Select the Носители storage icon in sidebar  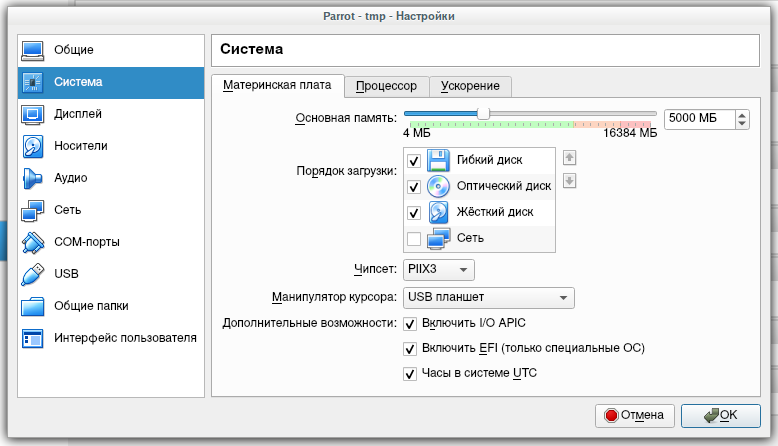tap(33, 146)
